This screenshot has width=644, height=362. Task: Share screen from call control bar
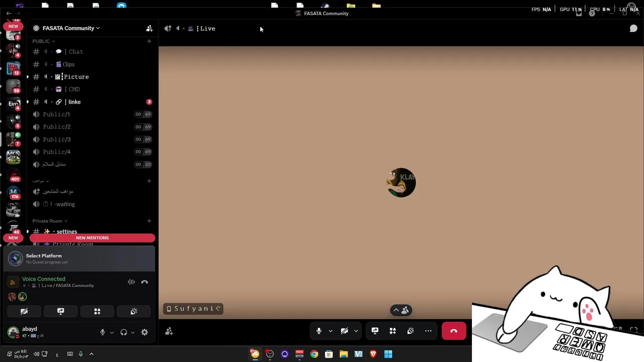375,331
